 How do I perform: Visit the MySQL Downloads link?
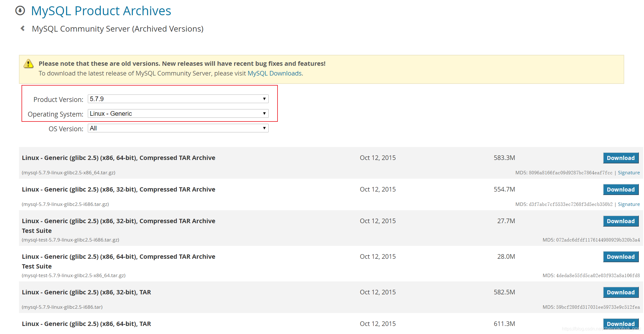274,74
